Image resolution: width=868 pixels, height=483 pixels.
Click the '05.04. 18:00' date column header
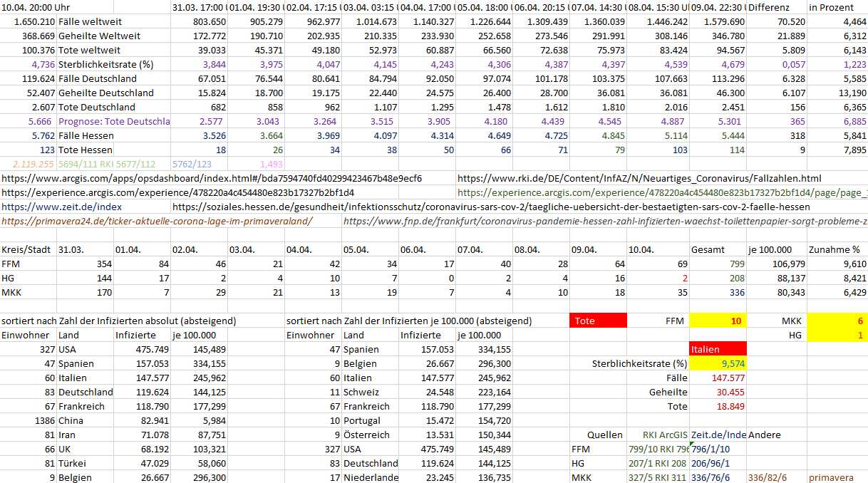[x=485, y=7]
